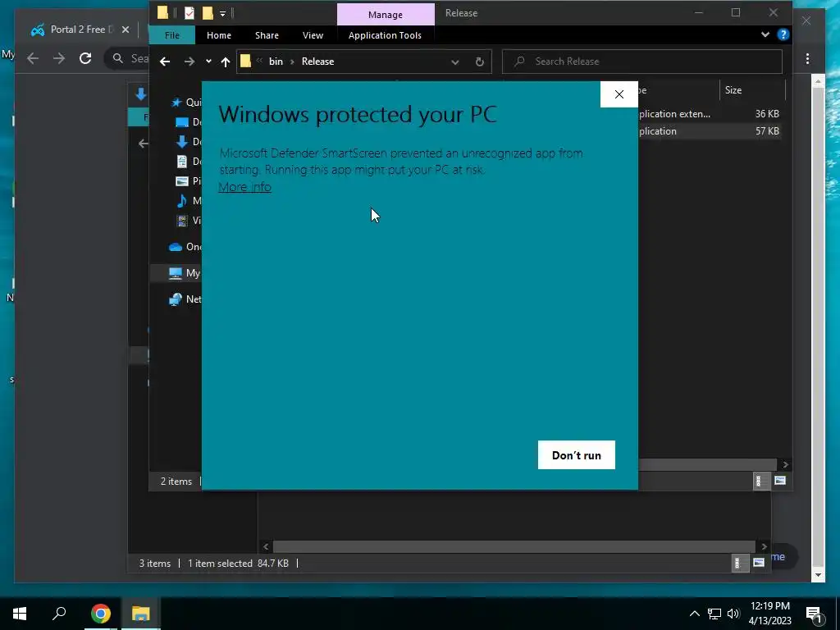Open volume control in system tray
The width and height of the screenshot is (840, 630).
pos(733,614)
